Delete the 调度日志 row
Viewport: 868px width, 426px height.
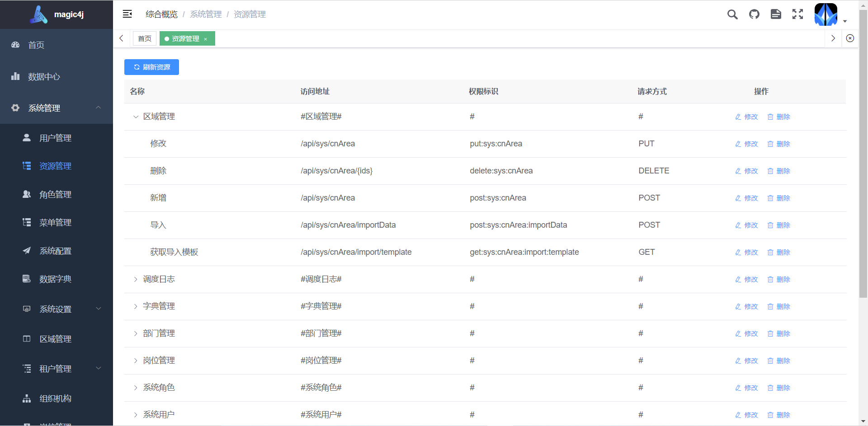click(778, 279)
